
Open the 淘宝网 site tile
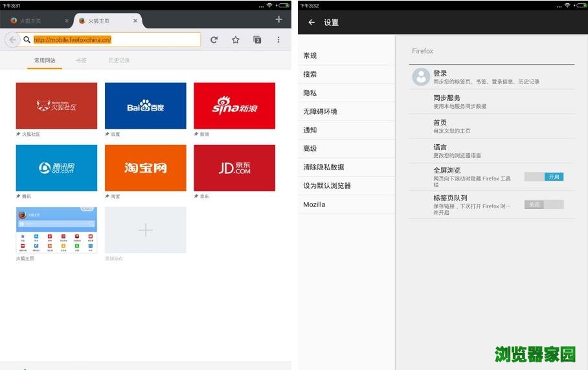click(146, 168)
